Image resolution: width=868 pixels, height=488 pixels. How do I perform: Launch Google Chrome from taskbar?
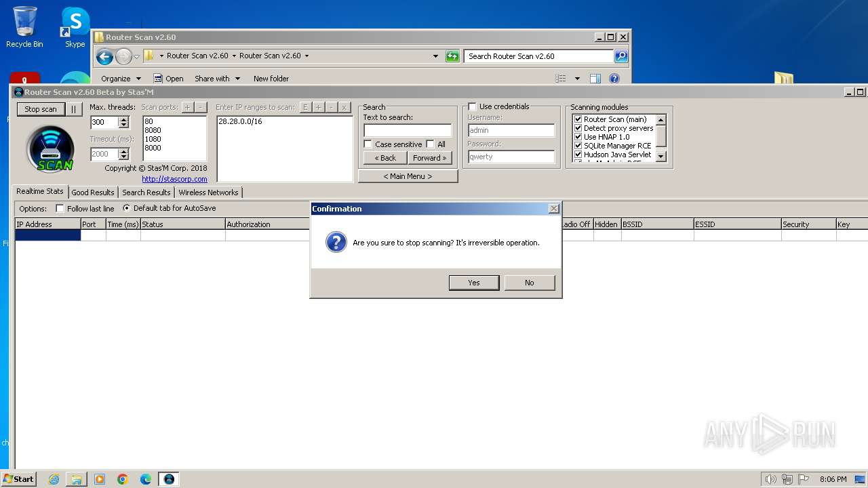[123, 479]
